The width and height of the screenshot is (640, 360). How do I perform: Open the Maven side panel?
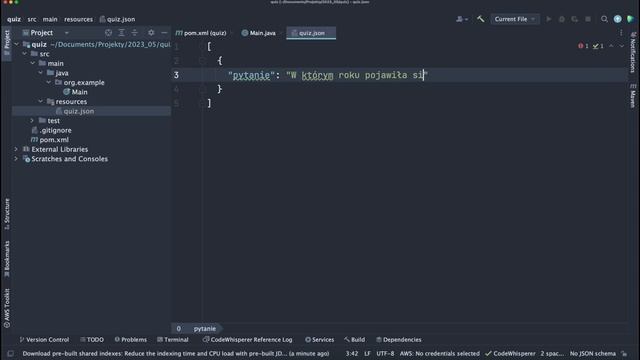pos(633,96)
